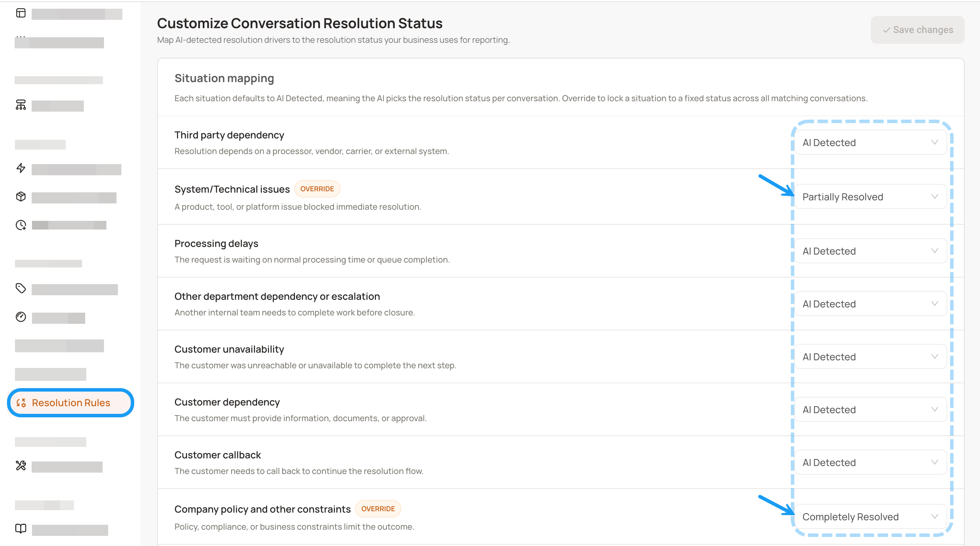Screen dimensions: 980x546
Task: Click the clock with plus sidebar icon
Action: [x=21, y=225]
